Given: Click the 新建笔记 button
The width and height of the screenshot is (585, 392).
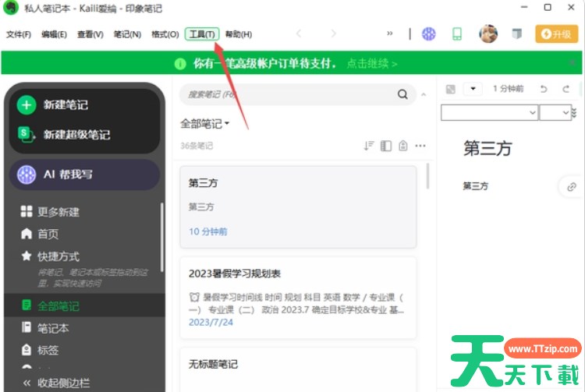Looking at the screenshot, I should [66, 105].
